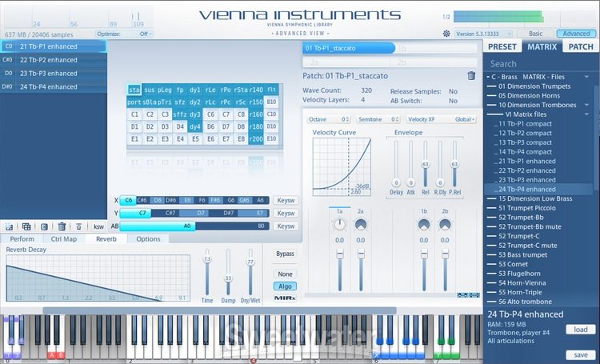The width and height of the screenshot is (600, 364).
Task: Click the 2a pan knob
Action: (x=361, y=225)
